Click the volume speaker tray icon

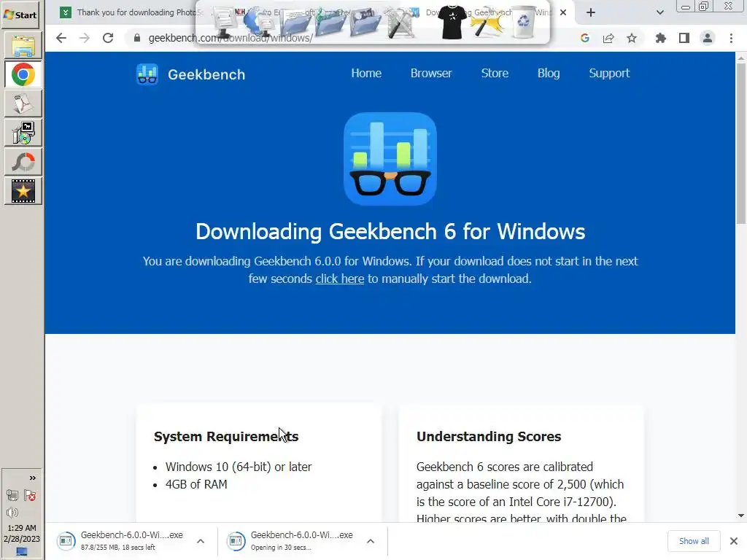click(x=12, y=513)
